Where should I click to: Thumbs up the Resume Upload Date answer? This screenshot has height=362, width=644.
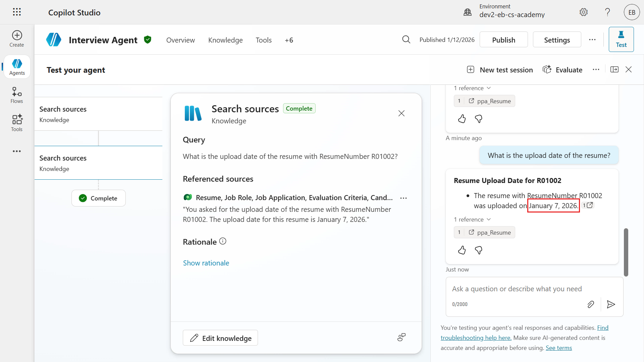click(x=462, y=250)
